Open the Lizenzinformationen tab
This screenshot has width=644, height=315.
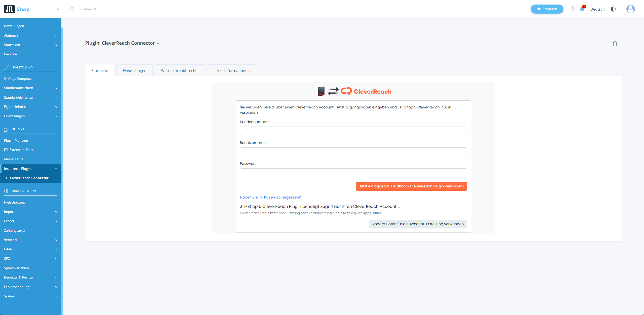pyautogui.click(x=231, y=70)
